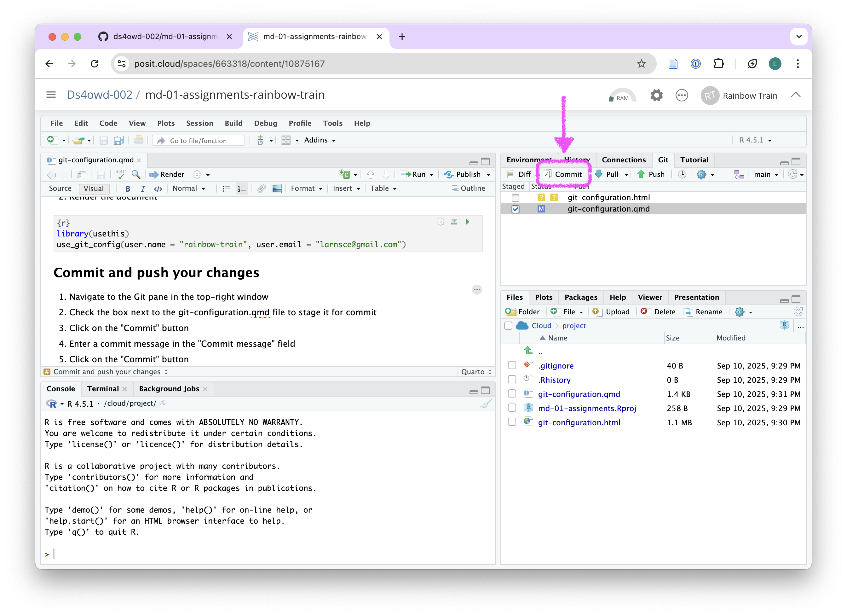Screen dimensions: 847x616
Task: Stage git-configuration.html checkbox
Action: coord(516,198)
